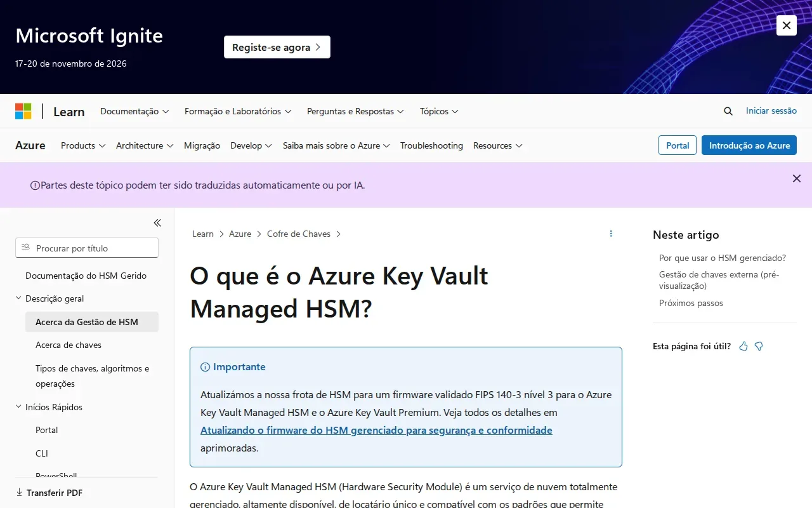Click the info icon in translation notice
This screenshot has height=508, width=812.
coord(35,185)
